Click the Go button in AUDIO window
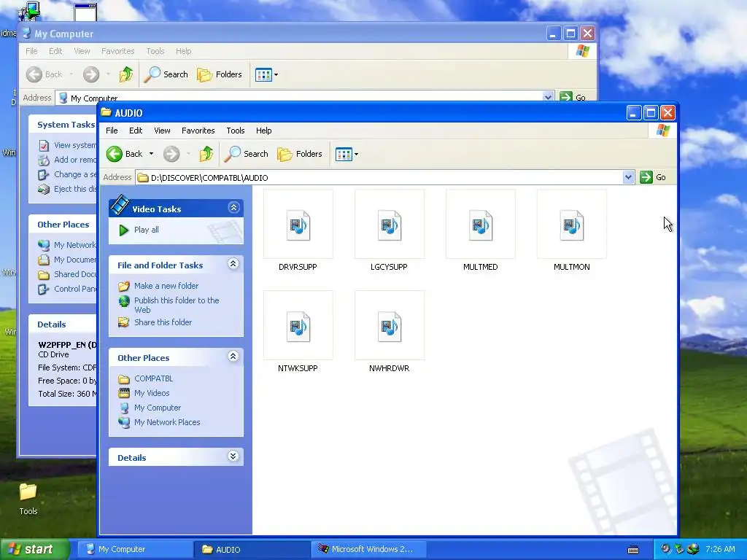 coord(653,177)
